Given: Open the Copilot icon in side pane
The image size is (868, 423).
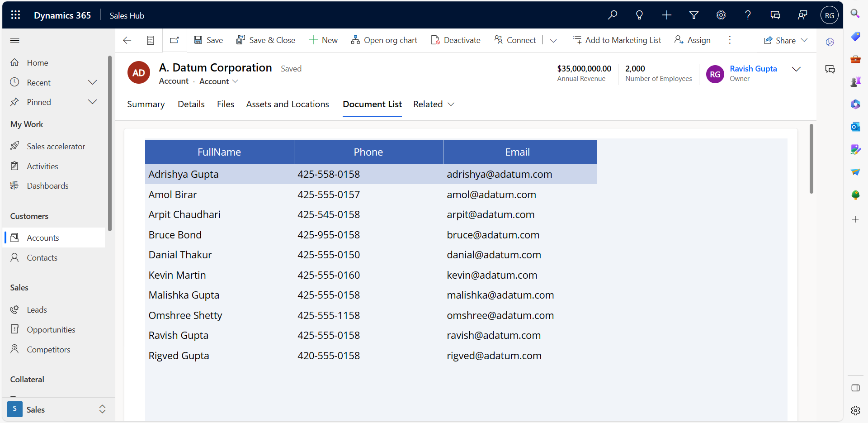Looking at the screenshot, I should pos(830,42).
